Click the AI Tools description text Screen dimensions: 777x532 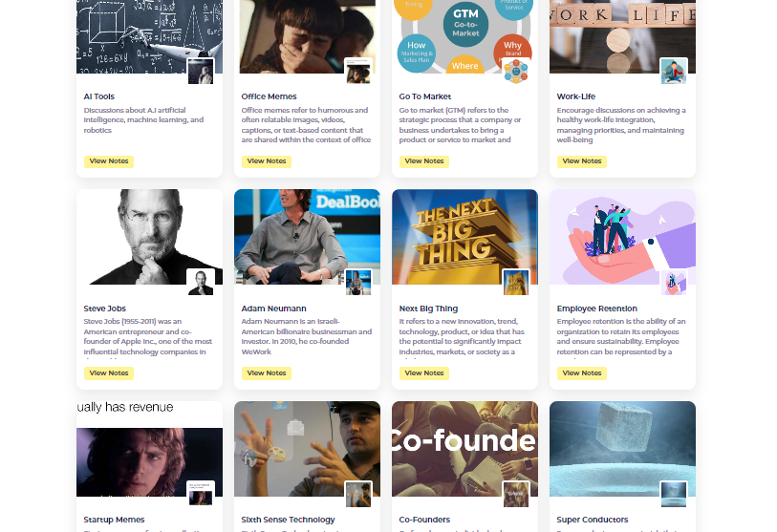pos(143,120)
